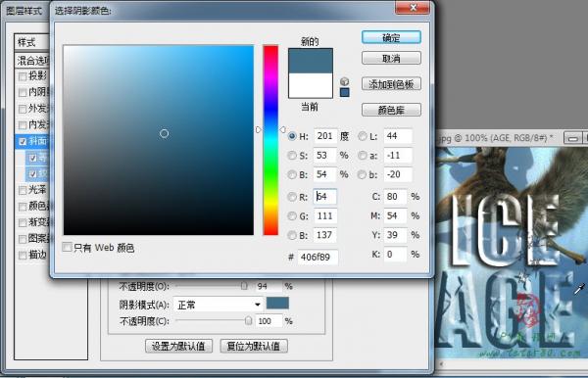Select the R red radio button

[292, 197]
